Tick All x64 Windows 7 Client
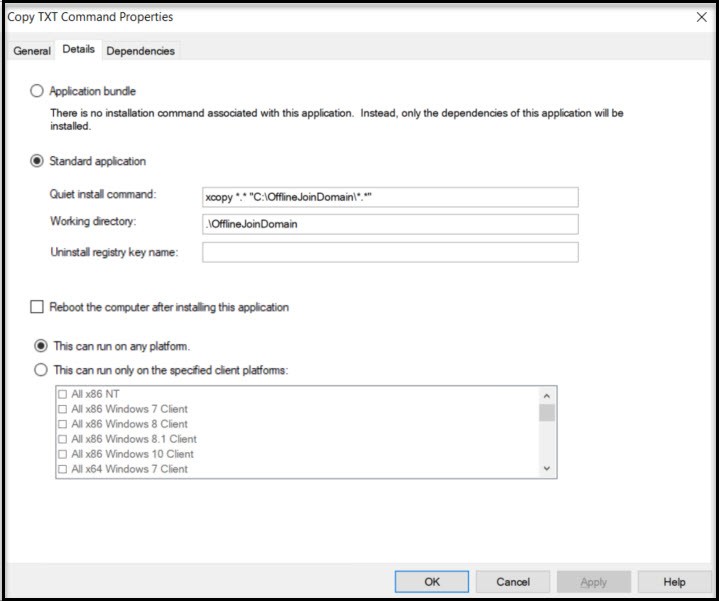Image resolution: width=719 pixels, height=601 pixels. [x=63, y=469]
